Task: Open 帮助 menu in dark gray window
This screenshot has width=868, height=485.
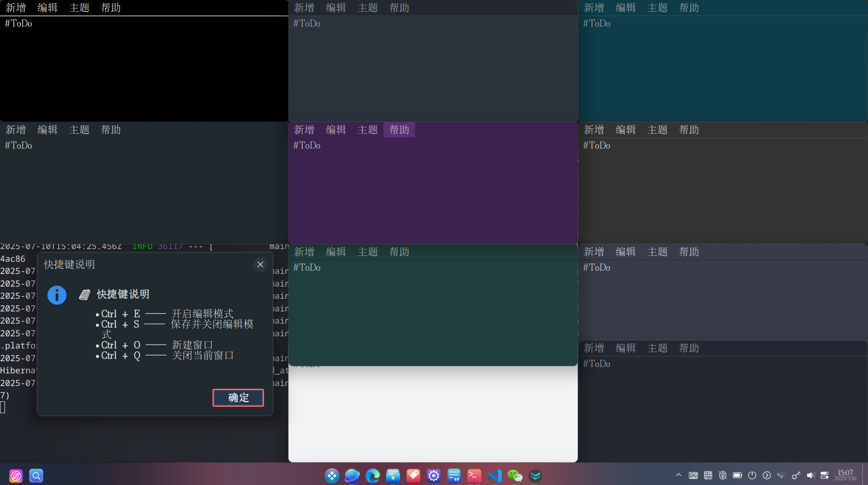Action: pyautogui.click(x=689, y=130)
